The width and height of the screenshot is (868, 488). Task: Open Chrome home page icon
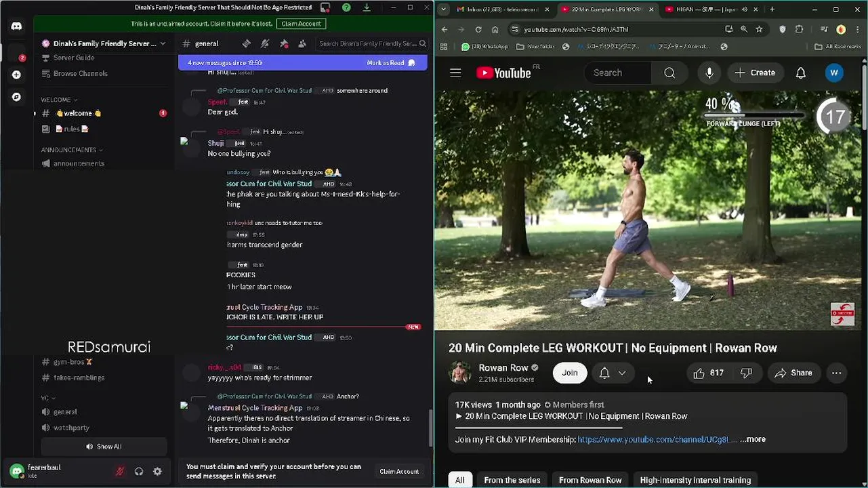point(495,29)
